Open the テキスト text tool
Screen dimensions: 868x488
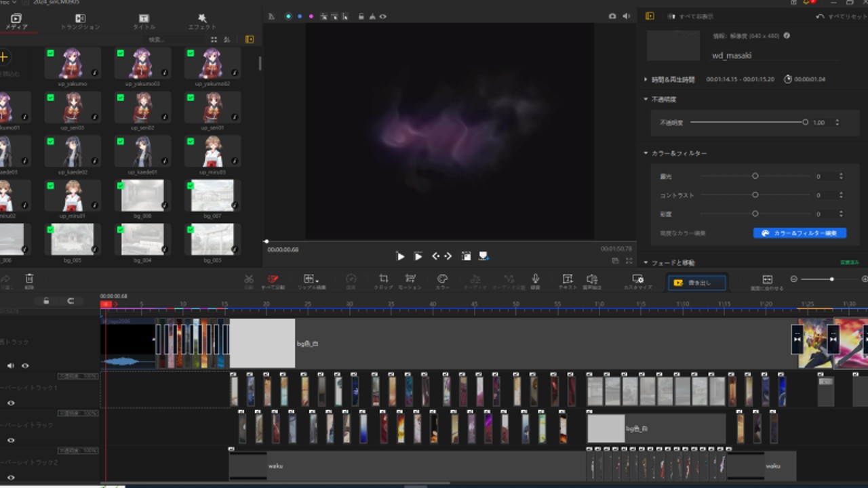pos(568,281)
